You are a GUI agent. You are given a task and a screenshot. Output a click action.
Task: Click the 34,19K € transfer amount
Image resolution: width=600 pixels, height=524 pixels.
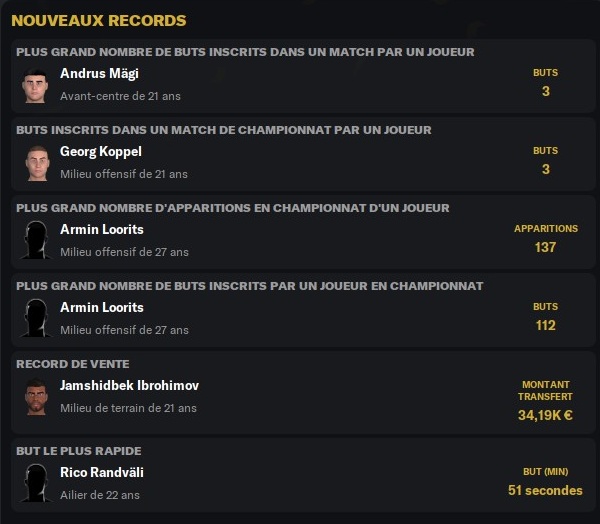point(545,415)
